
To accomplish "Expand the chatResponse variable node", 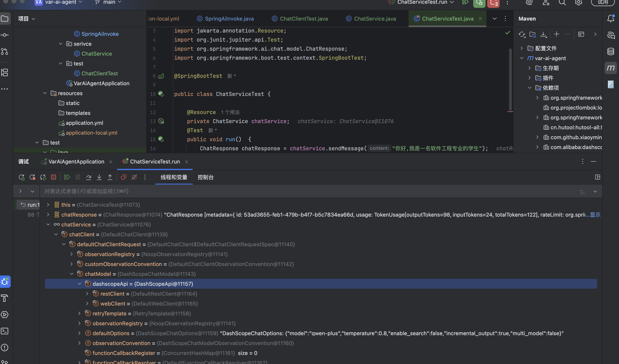I will pyautogui.click(x=48, y=215).
